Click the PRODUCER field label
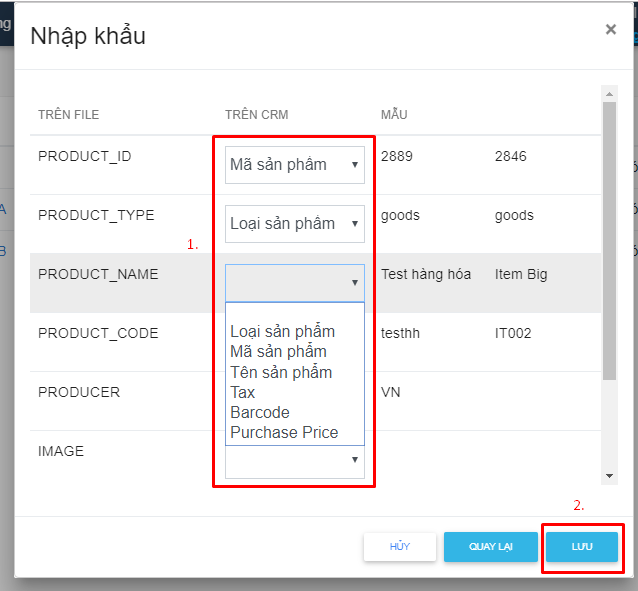The width and height of the screenshot is (638, 591). tap(79, 392)
